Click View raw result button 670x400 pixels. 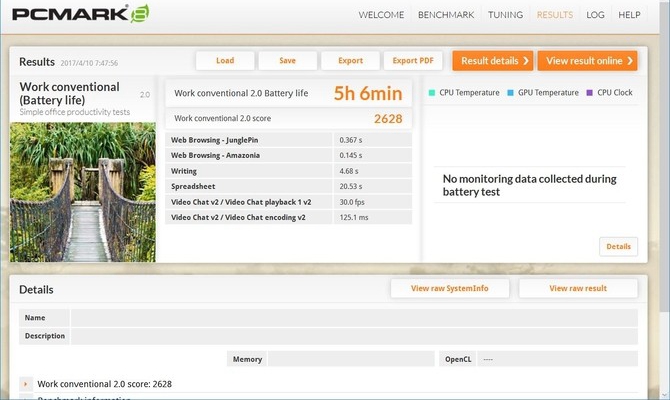click(x=578, y=288)
